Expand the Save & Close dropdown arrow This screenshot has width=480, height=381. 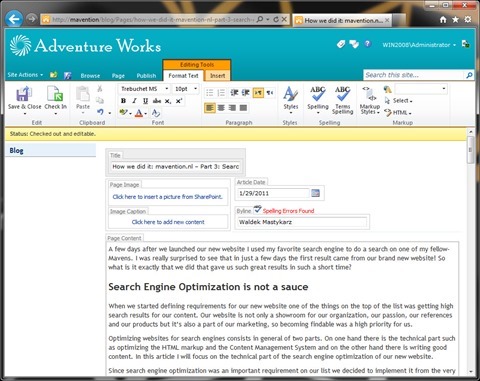[x=25, y=114]
